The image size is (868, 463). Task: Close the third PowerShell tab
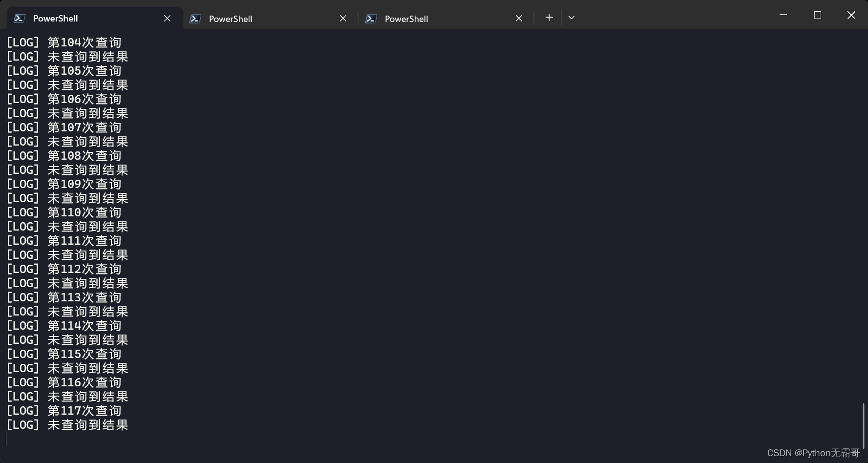[519, 19]
